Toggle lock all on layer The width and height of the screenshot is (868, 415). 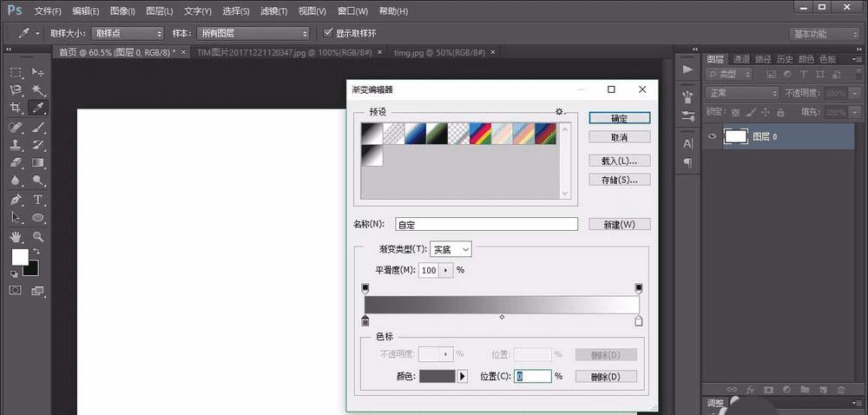point(780,112)
